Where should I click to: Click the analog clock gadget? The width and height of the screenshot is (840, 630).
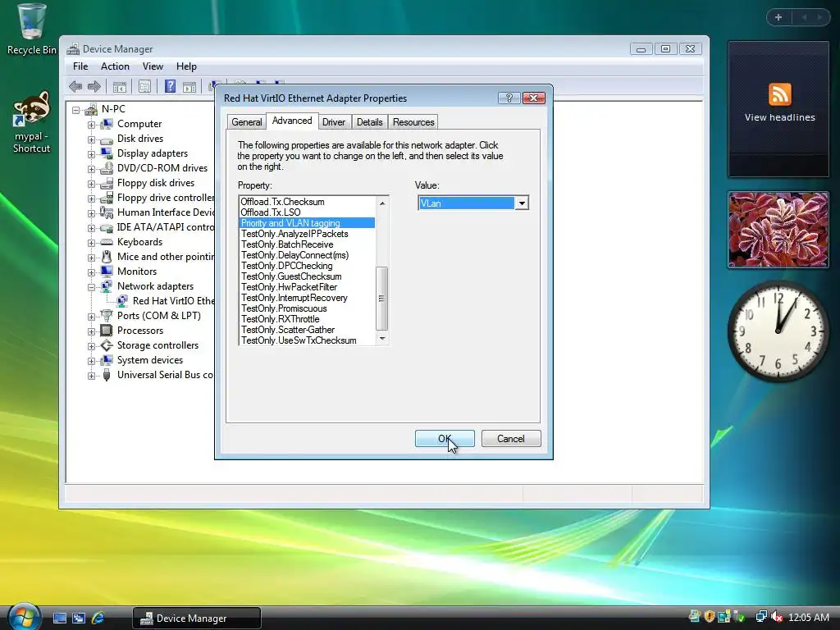[778, 331]
